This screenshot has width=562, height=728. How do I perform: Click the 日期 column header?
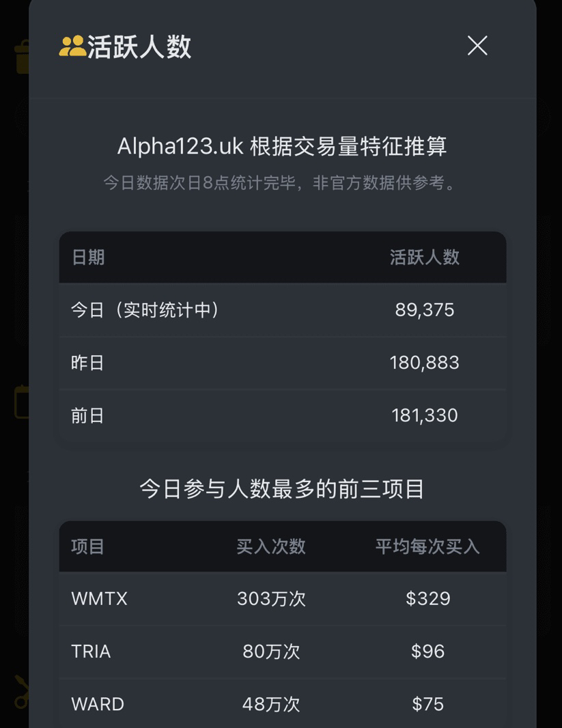point(88,257)
